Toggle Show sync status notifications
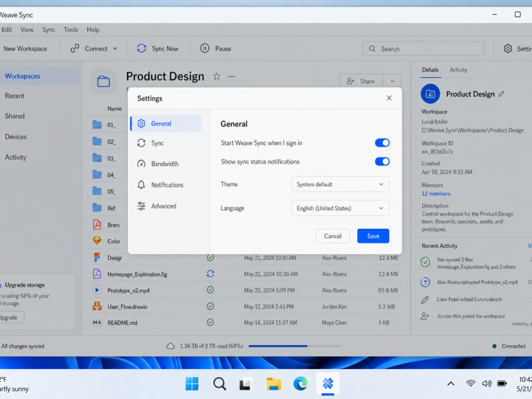 click(382, 162)
